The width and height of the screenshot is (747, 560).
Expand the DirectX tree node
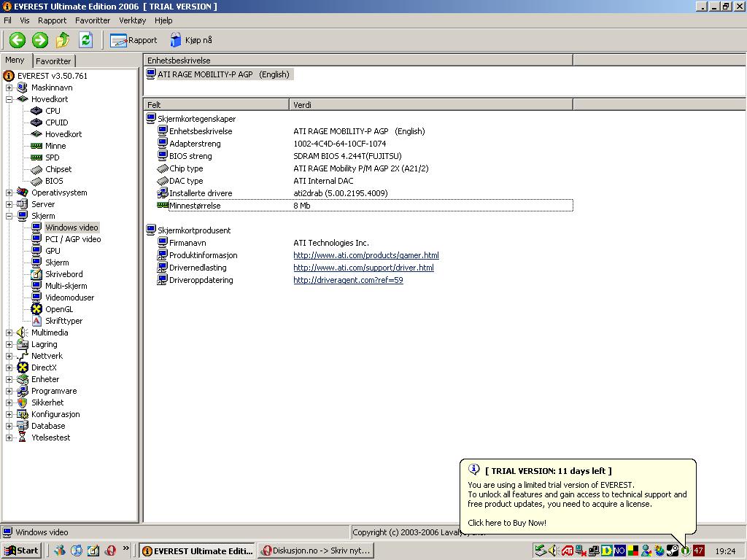tap(9, 367)
